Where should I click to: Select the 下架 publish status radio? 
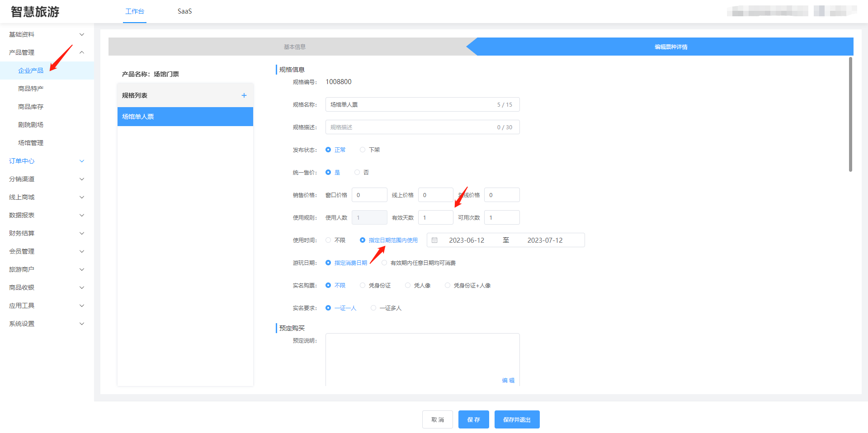(x=363, y=150)
